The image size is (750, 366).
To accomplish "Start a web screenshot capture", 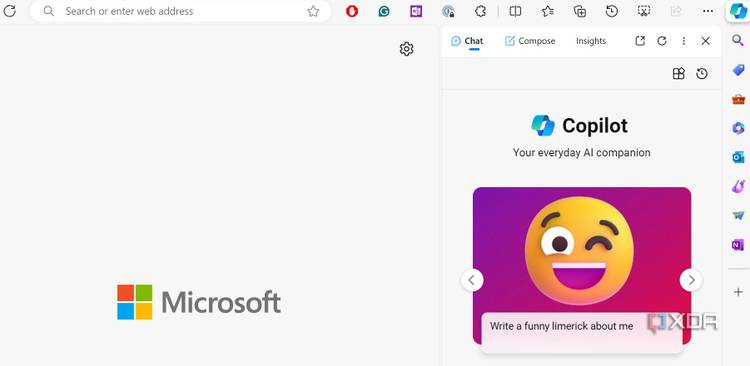I will tap(644, 11).
